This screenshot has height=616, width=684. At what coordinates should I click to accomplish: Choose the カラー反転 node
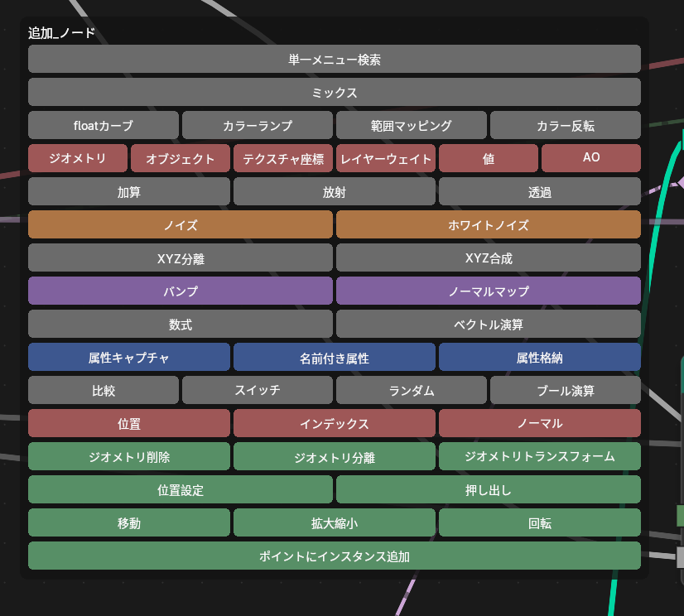565,125
